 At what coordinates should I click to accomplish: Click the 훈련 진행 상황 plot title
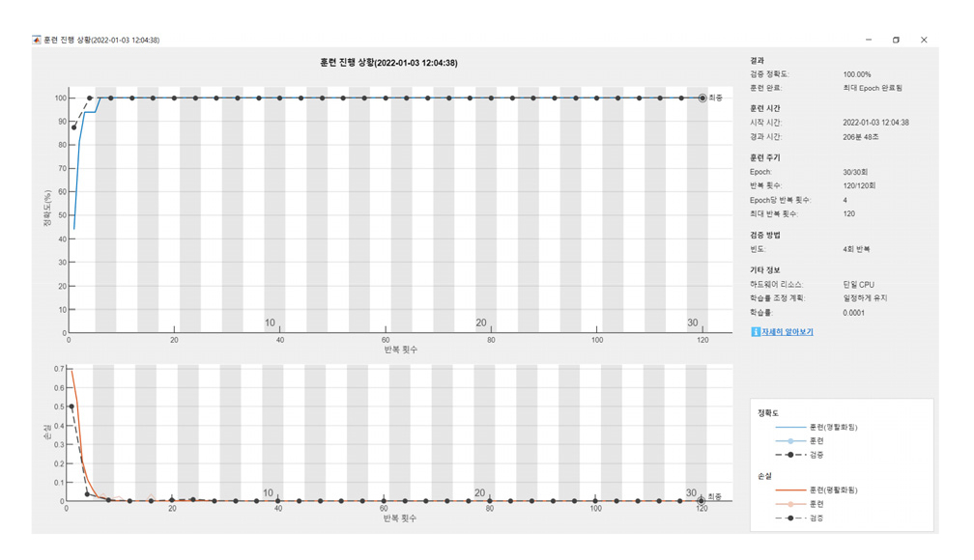coord(388,63)
